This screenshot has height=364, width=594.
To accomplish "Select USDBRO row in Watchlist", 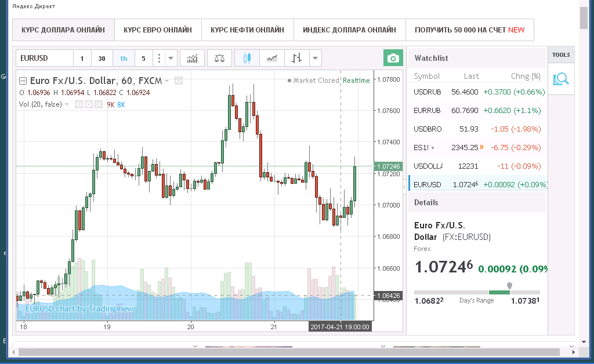I will 477,129.
